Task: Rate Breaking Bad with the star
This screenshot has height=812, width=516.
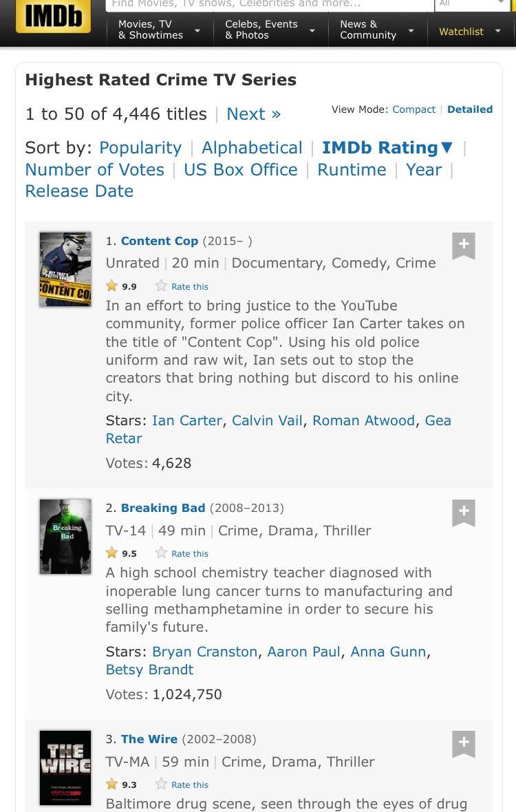Action: 162,553
